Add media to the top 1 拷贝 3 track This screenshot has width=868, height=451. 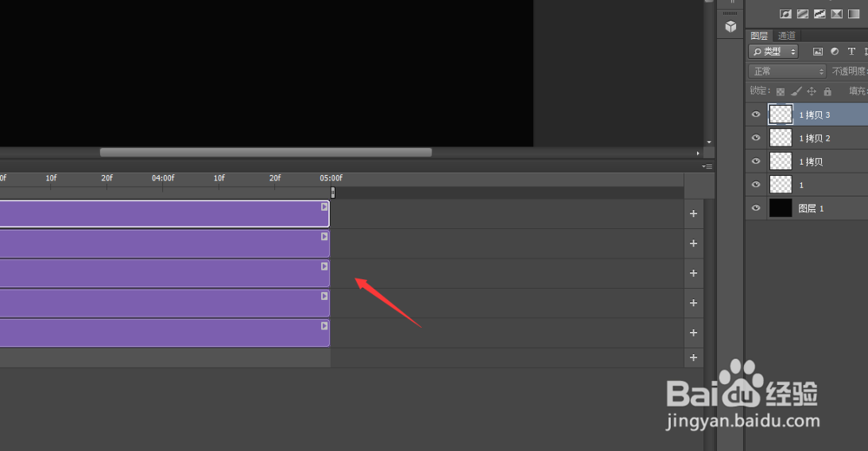point(693,213)
